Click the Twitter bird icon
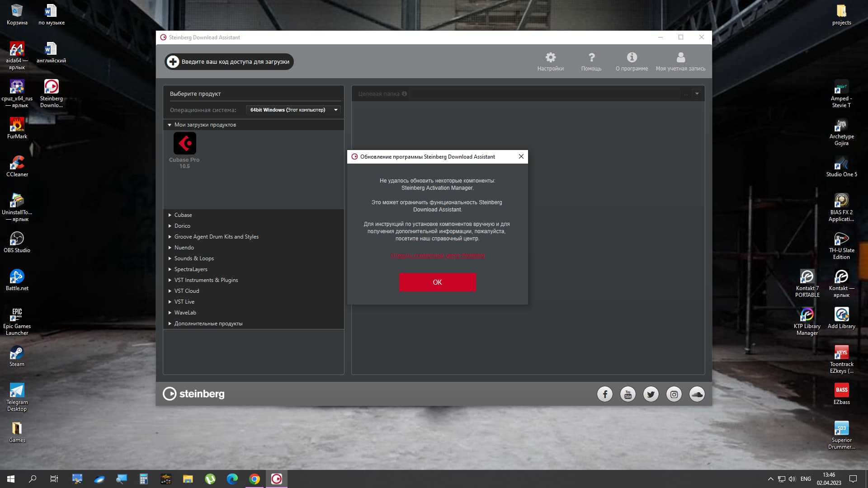The width and height of the screenshot is (868, 488). [x=651, y=394]
